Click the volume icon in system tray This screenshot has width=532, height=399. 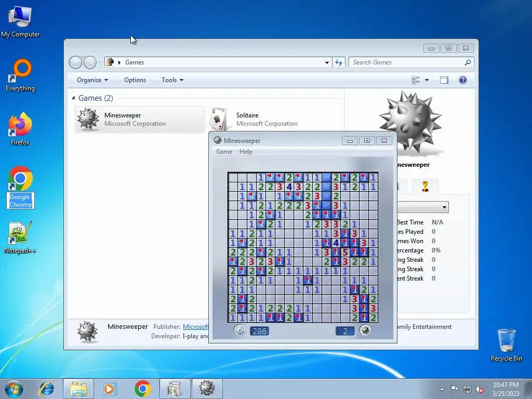pyautogui.click(x=480, y=389)
